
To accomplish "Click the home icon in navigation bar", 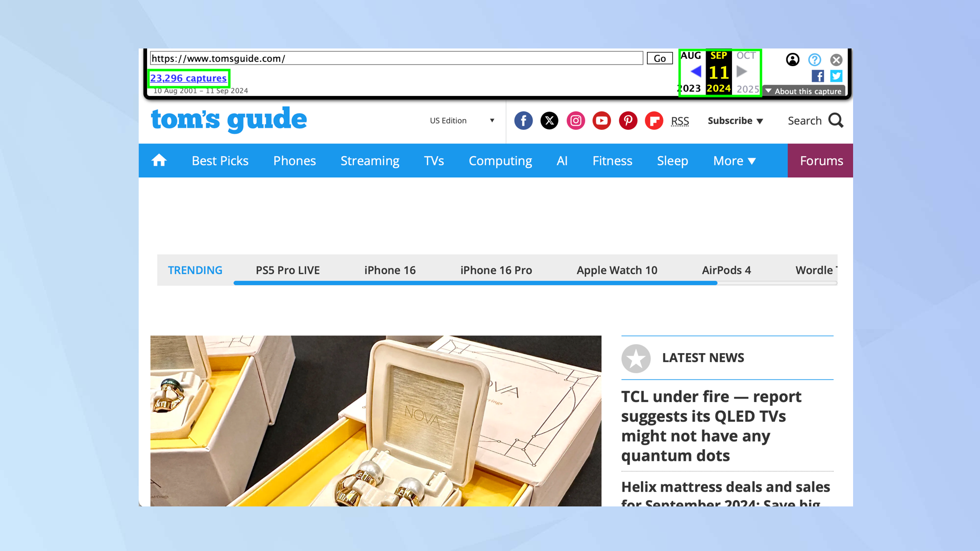I will point(159,161).
